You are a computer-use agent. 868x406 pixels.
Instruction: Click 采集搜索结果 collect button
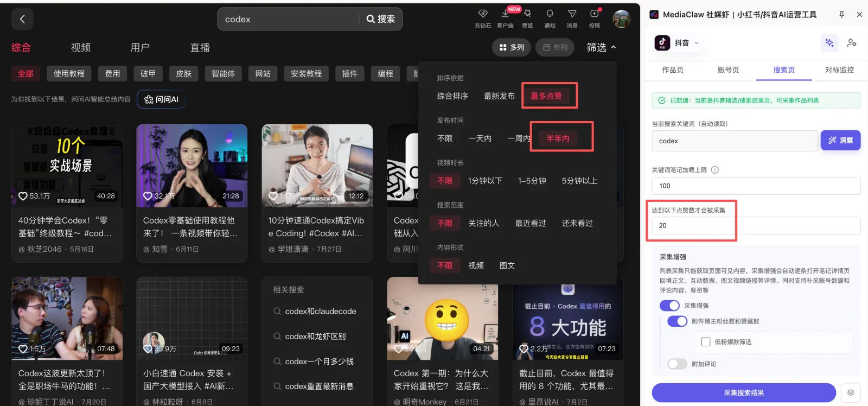click(x=744, y=392)
